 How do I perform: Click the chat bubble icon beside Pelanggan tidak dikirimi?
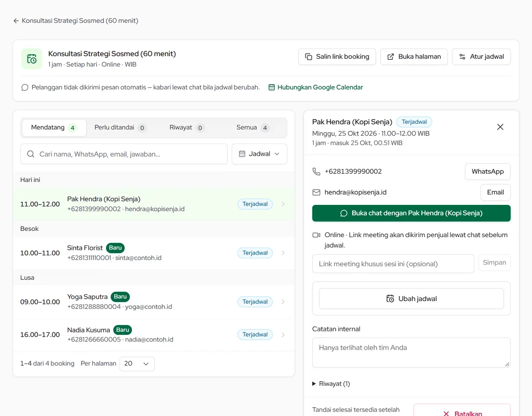pos(25,87)
